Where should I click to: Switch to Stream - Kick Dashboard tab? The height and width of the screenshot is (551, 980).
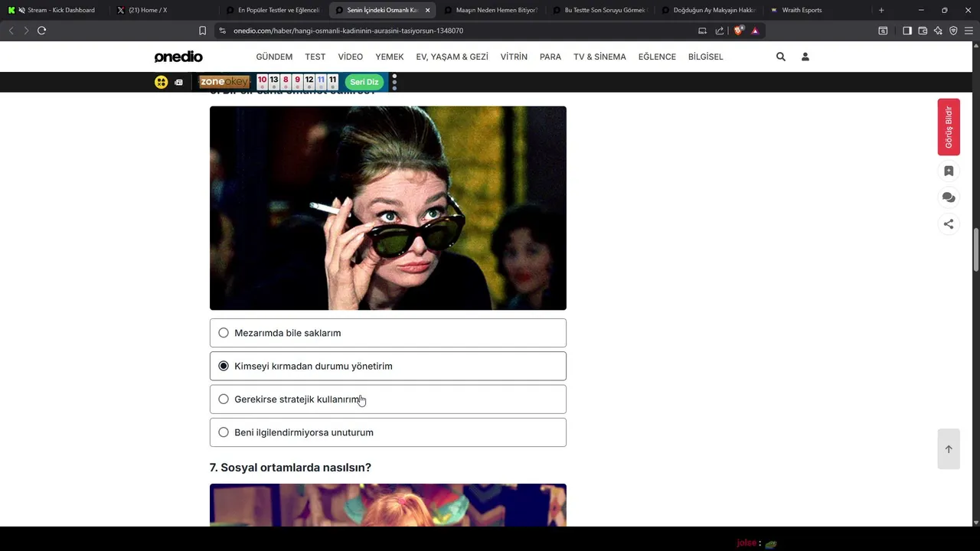pos(55,10)
